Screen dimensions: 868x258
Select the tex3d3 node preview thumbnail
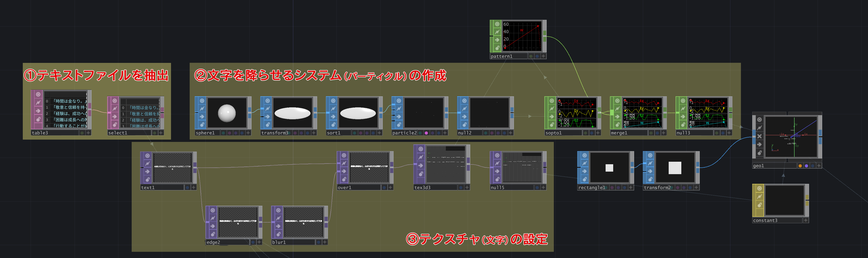click(445, 164)
